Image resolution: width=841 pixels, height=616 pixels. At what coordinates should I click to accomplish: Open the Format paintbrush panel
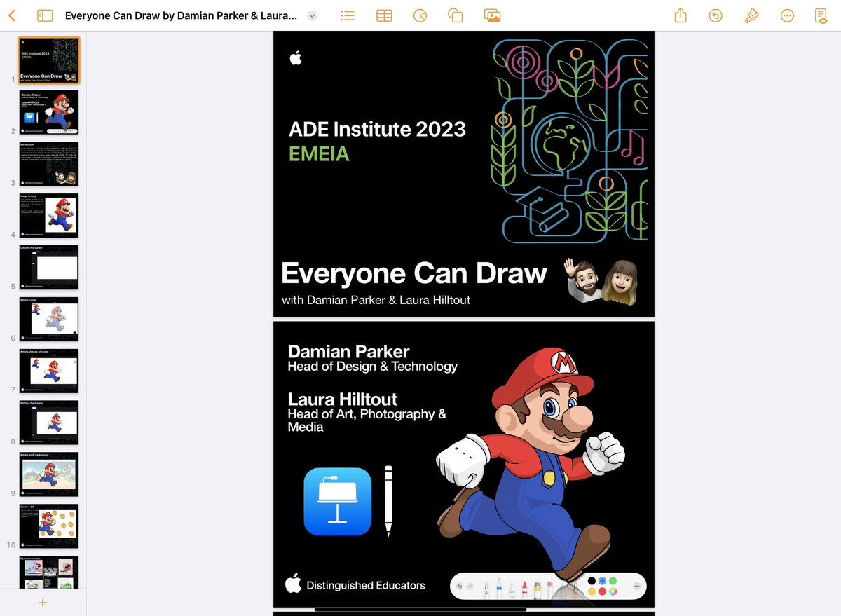tap(751, 15)
